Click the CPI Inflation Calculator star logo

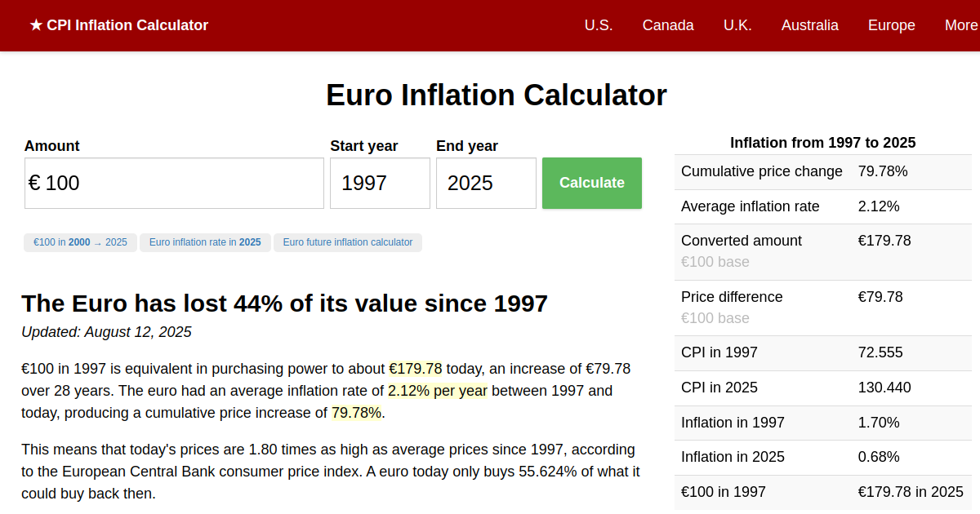tap(118, 25)
